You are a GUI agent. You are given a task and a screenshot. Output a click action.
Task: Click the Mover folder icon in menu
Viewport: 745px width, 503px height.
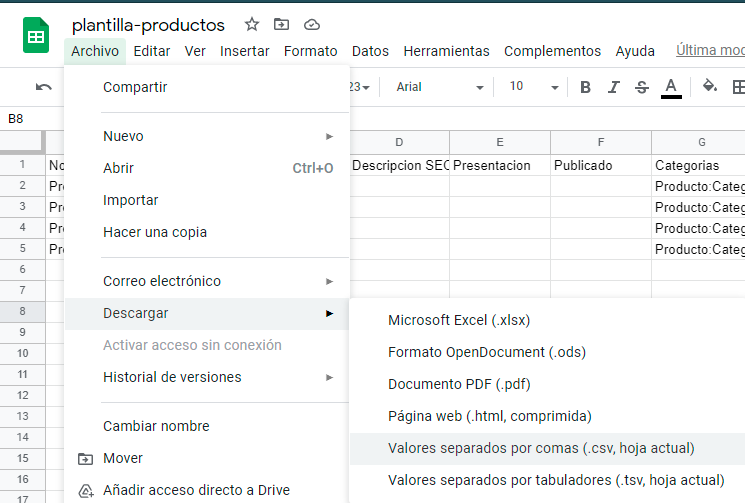[85, 458]
